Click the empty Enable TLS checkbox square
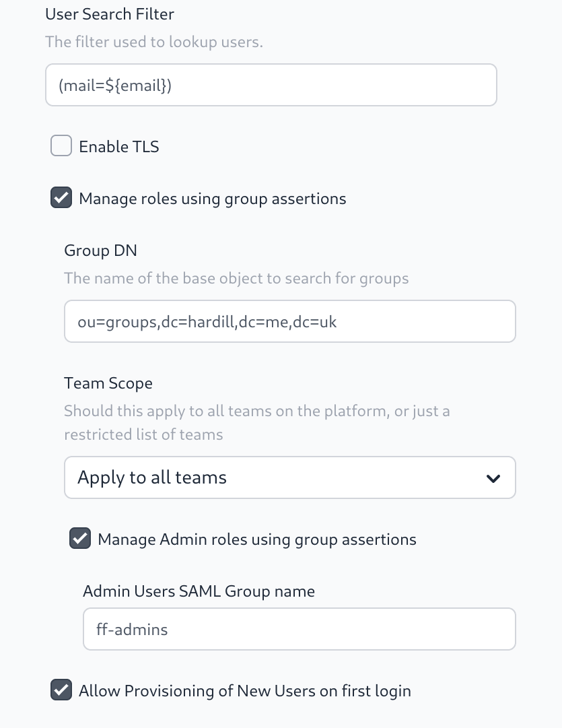The width and height of the screenshot is (562, 728). click(x=61, y=145)
